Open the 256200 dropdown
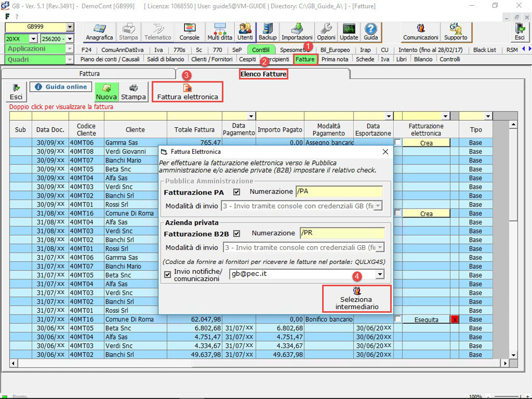This screenshot has height=399, width=532. click(x=69, y=39)
